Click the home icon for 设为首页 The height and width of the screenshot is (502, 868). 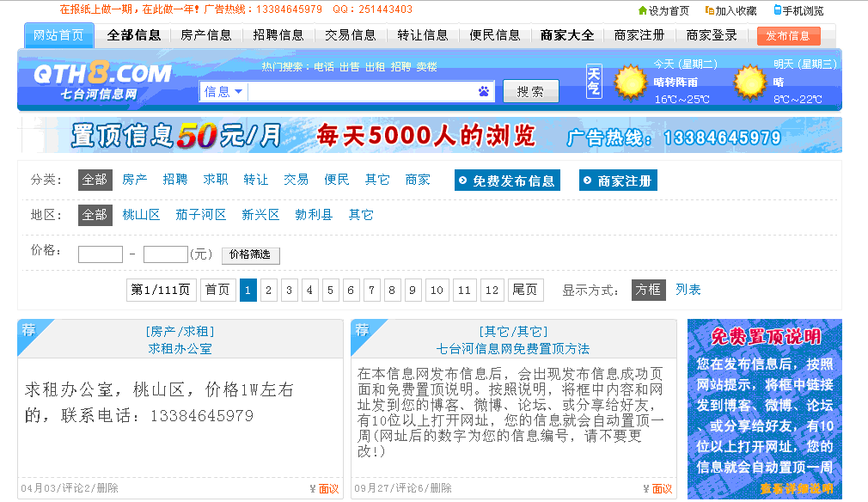[642, 11]
